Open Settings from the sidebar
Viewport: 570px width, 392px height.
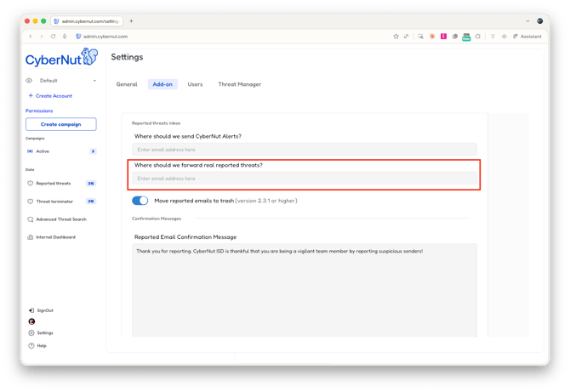tap(45, 332)
